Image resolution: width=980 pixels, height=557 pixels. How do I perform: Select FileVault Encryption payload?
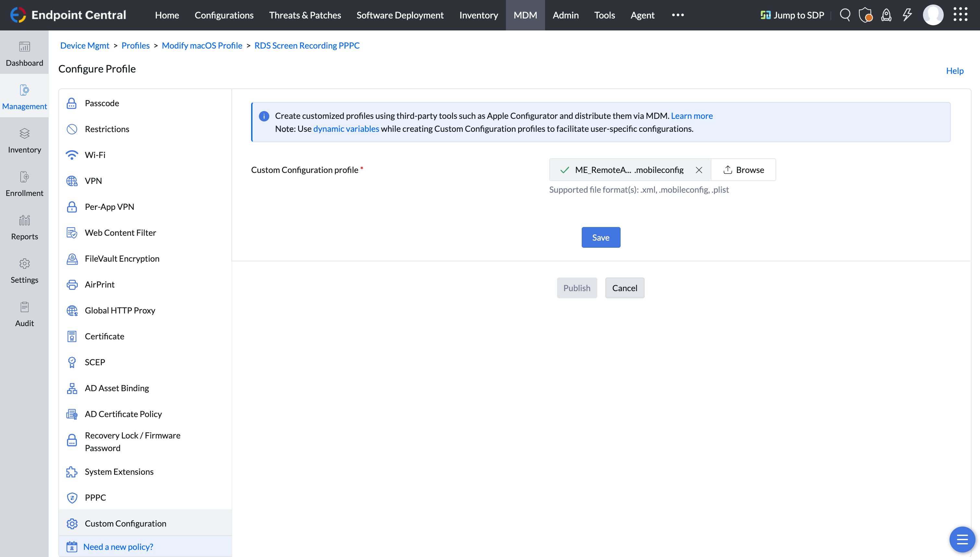(x=122, y=259)
